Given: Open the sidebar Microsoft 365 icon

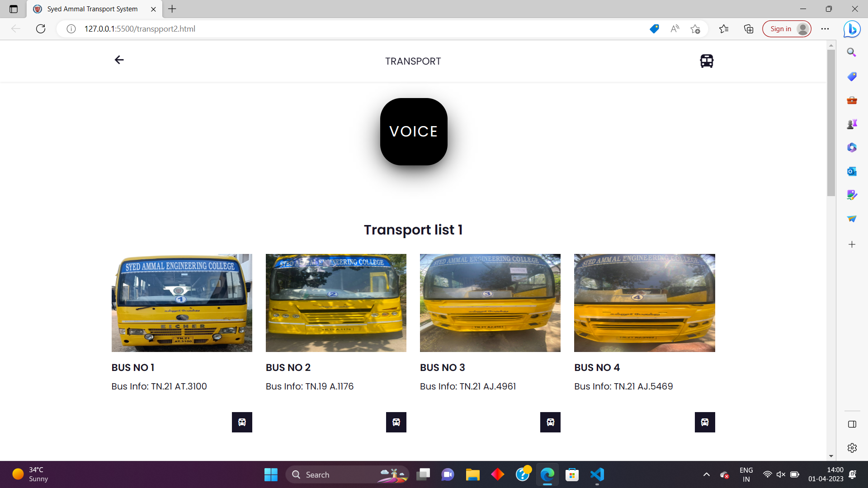Looking at the screenshot, I should (x=852, y=147).
